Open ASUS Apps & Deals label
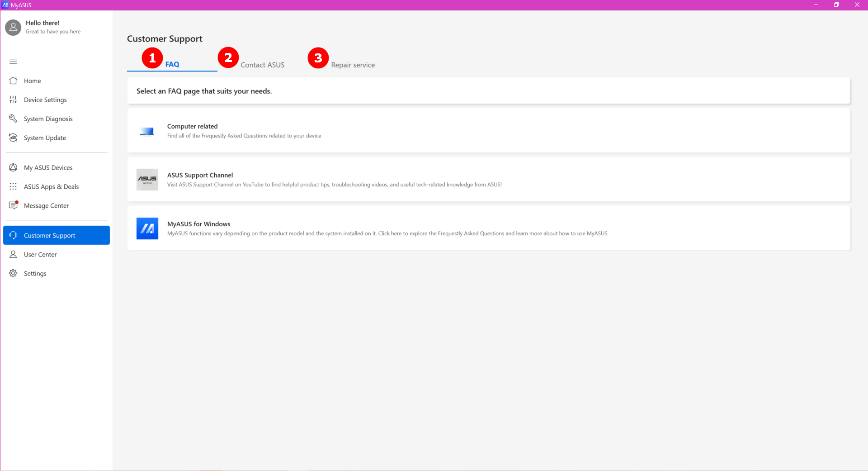This screenshot has width=868, height=471. [51, 187]
